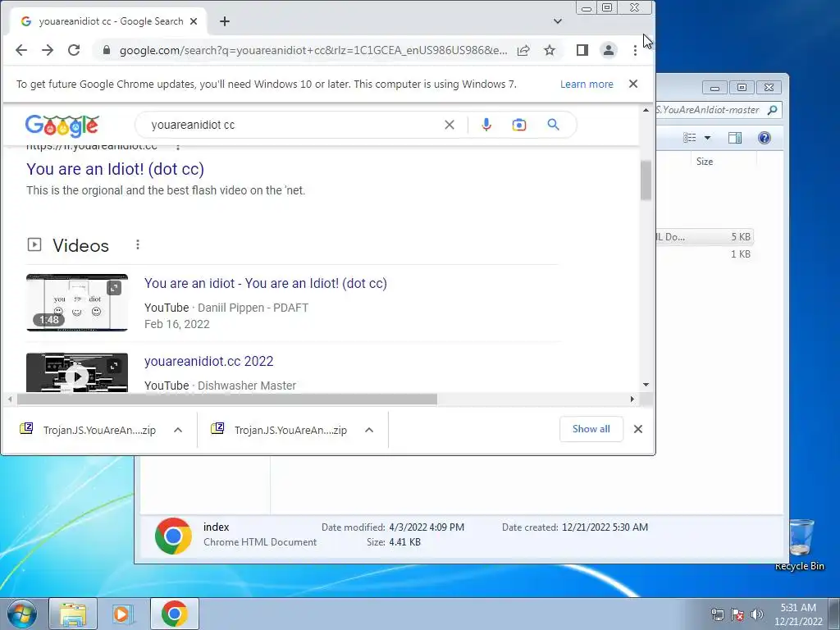Click the Google search box text
840x630 pixels.
pos(193,125)
